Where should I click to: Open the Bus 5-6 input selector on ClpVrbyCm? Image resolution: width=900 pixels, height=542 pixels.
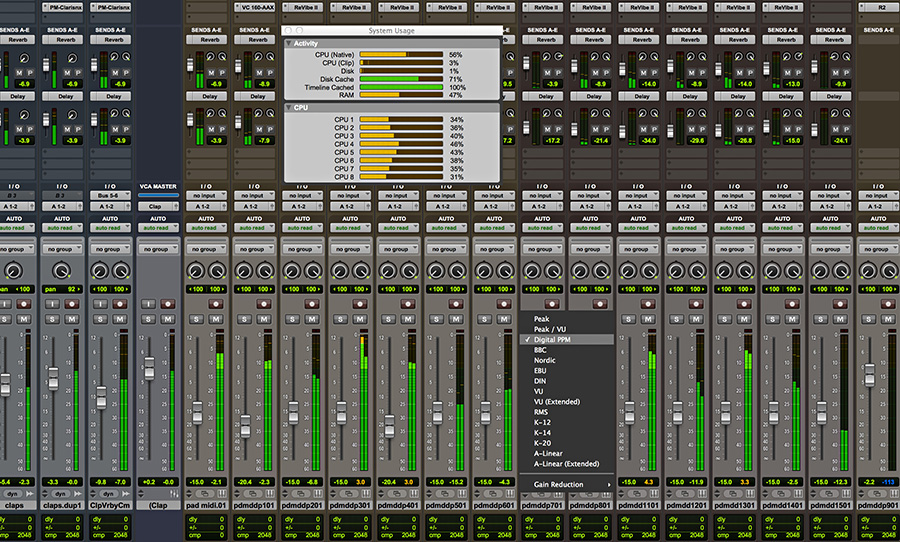coord(110,196)
